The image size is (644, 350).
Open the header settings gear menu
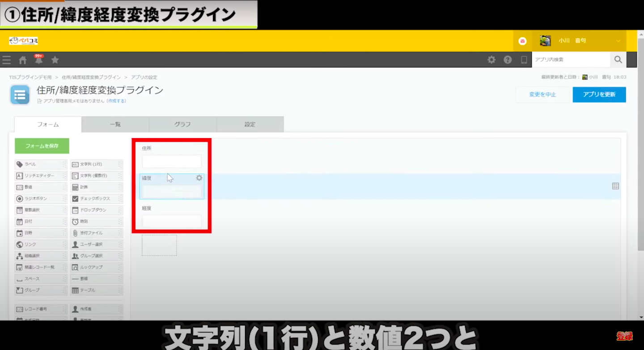491,60
